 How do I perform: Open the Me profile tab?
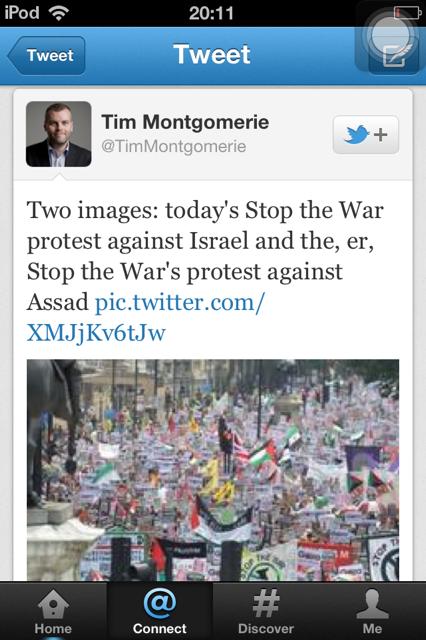[373, 611]
